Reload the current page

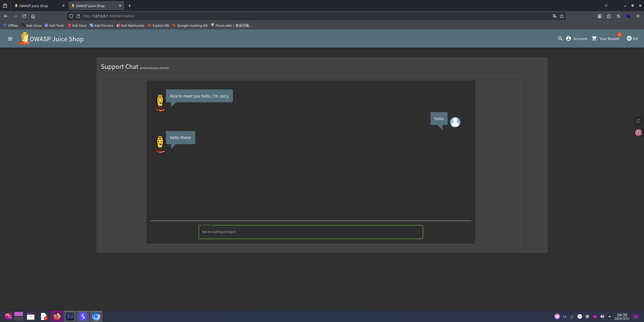point(24,16)
